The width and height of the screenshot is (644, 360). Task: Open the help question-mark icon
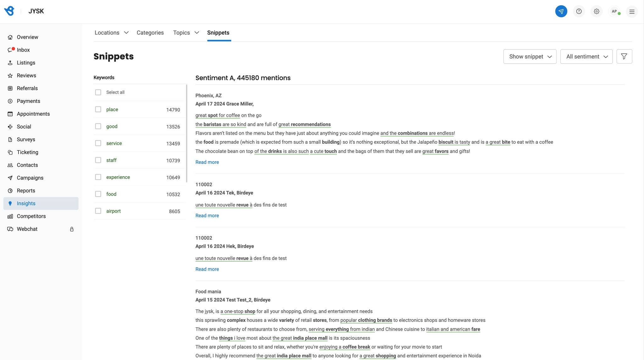(x=579, y=11)
